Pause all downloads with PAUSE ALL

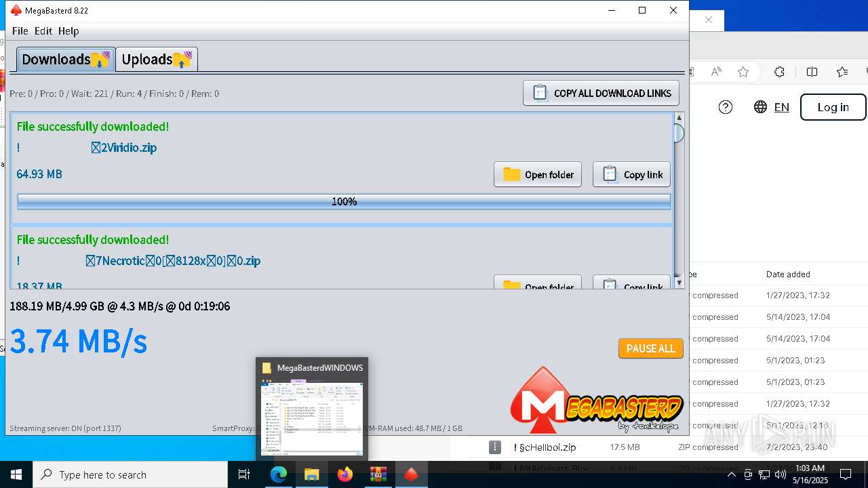651,348
